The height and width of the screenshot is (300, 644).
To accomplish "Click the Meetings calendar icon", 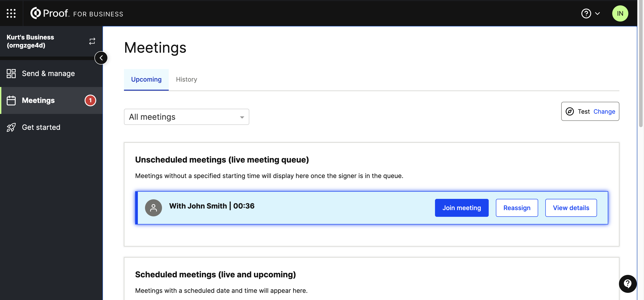I will (11, 100).
